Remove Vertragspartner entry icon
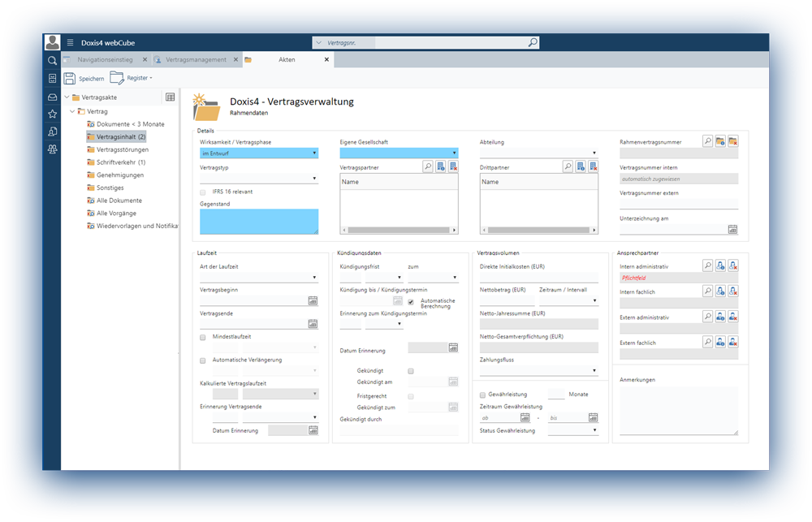The image size is (812, 522). click(x=453, y=166)
